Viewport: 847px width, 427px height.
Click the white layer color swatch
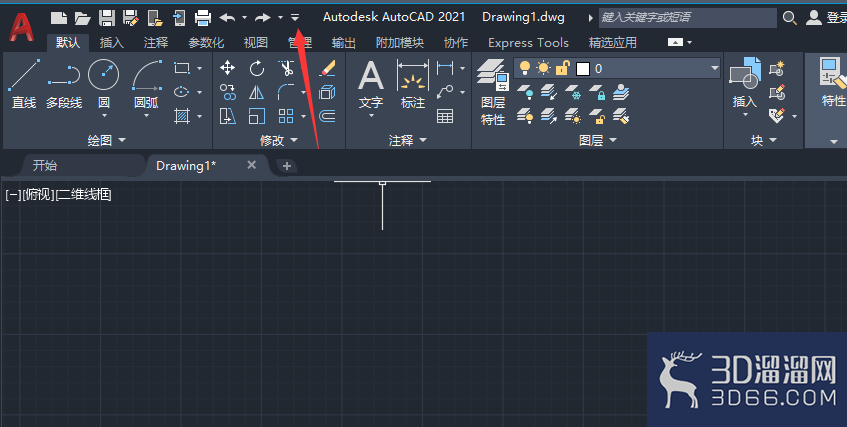(x=583, y=69)
